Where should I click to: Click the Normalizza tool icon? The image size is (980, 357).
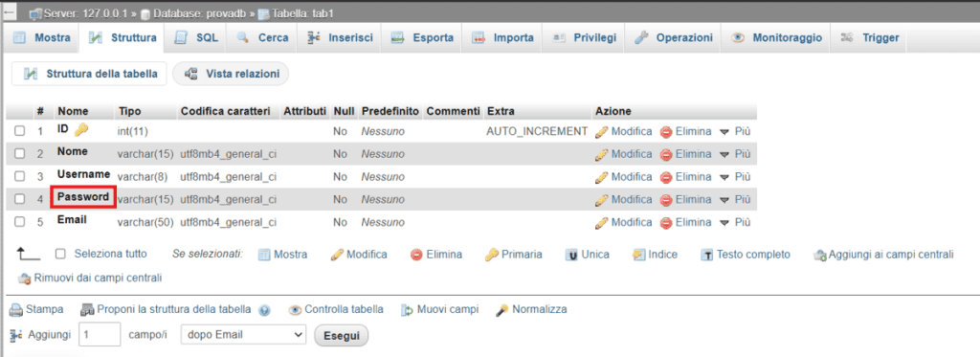pos(501,309)
